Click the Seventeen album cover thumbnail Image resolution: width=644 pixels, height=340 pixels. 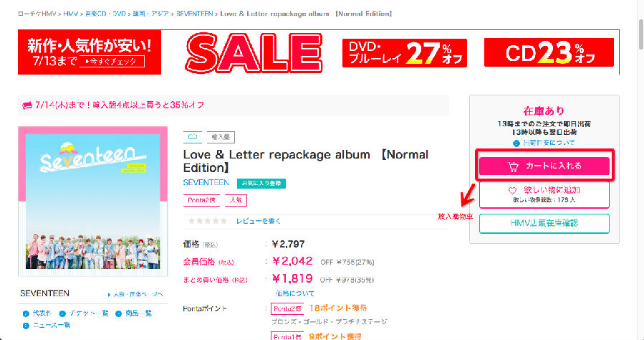[93, 202]
